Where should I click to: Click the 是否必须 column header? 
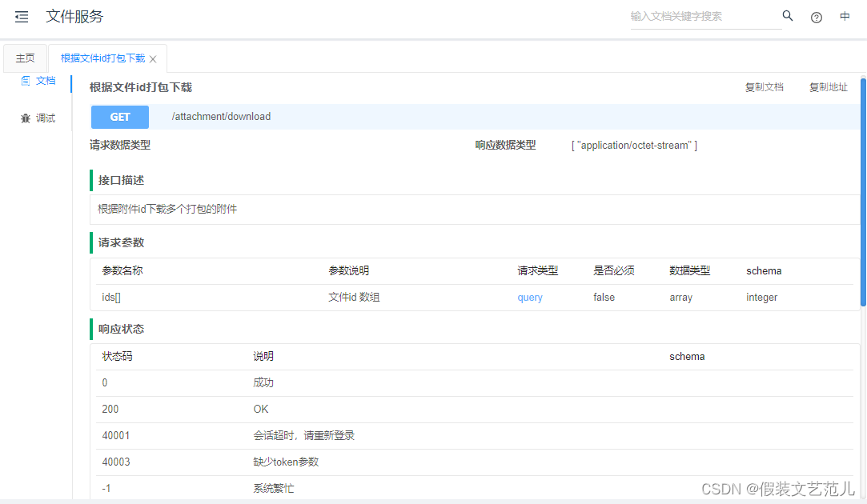coord(614,270)
